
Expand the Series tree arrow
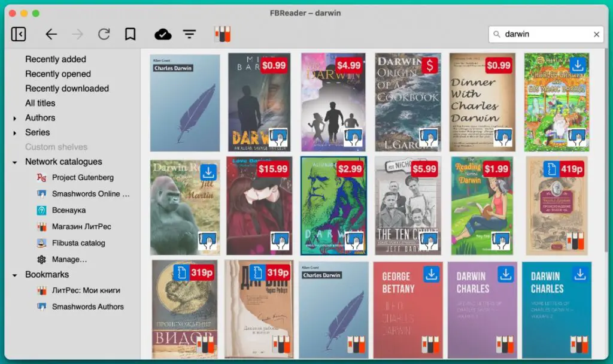(15, 133)
